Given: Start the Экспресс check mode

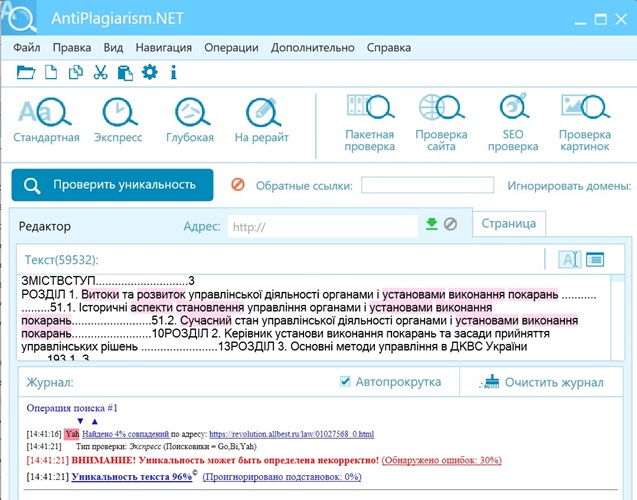Looking at the screenshot, I should (x=118, y=120).
